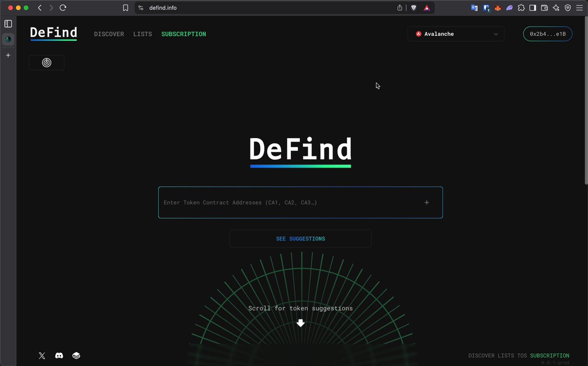Viewport: 588px width, 366px height.
Task: Open the Google Translate extension
Action: point(474,8)
